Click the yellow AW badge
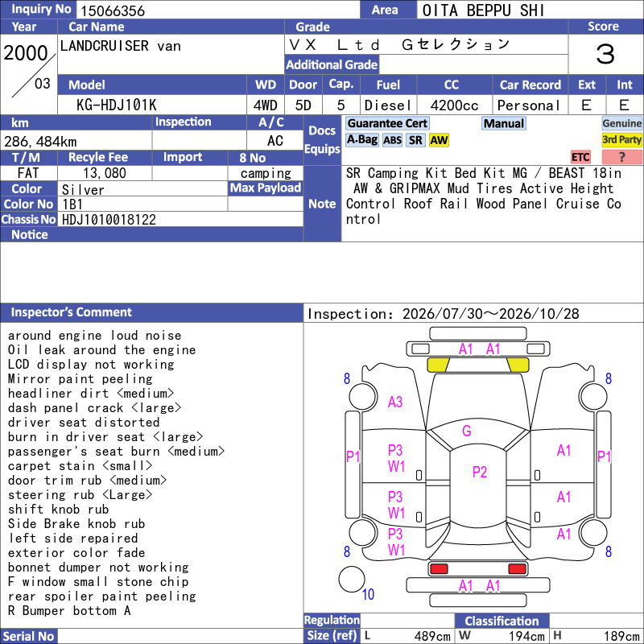 point(439,140)
